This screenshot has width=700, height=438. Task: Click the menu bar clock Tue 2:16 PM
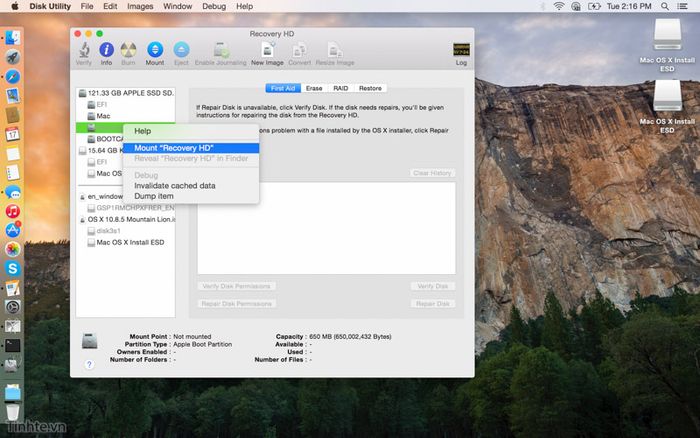(x=629, y=6)
